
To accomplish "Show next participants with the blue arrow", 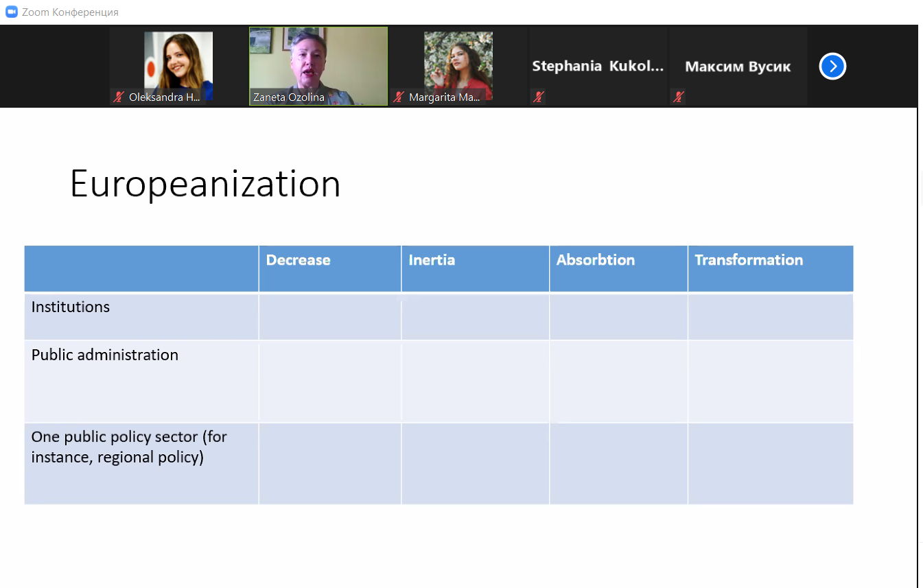I will click(x=832, y=67).
